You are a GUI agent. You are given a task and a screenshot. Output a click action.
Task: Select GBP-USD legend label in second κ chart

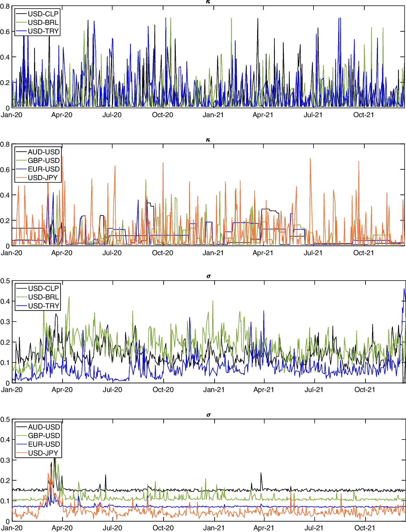pyautogui.click(x=44, y=160)
